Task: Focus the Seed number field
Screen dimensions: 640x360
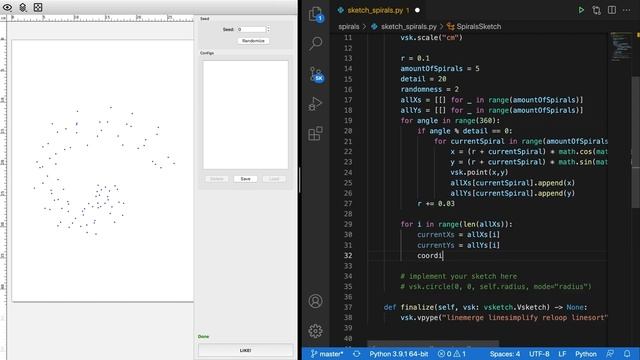Action: [251, 29]
